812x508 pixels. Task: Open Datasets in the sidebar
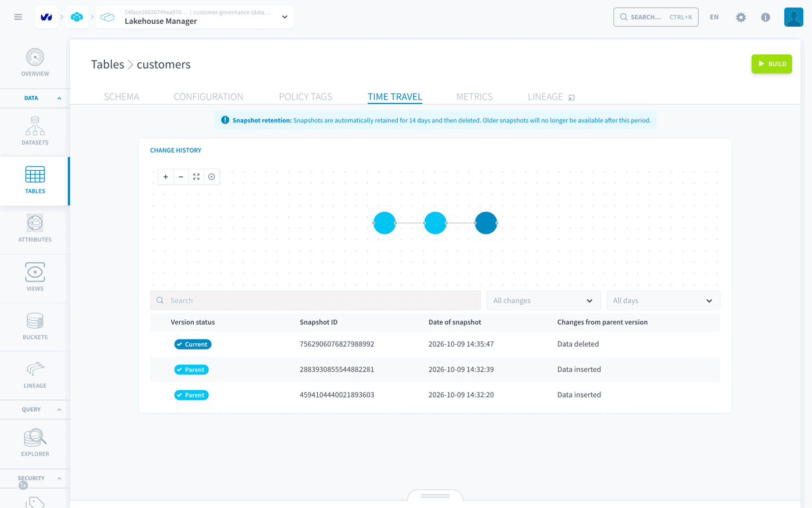point(35,131)
